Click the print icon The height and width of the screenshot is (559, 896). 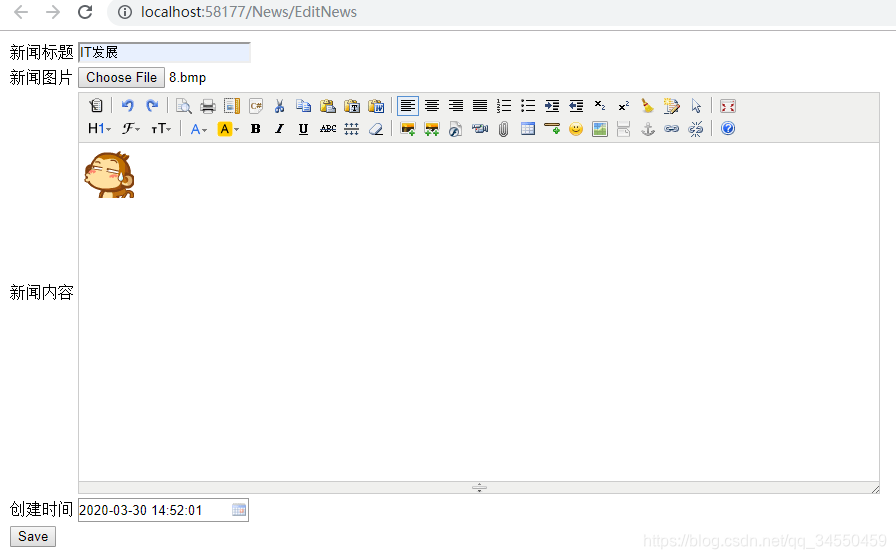click(207, 106)
